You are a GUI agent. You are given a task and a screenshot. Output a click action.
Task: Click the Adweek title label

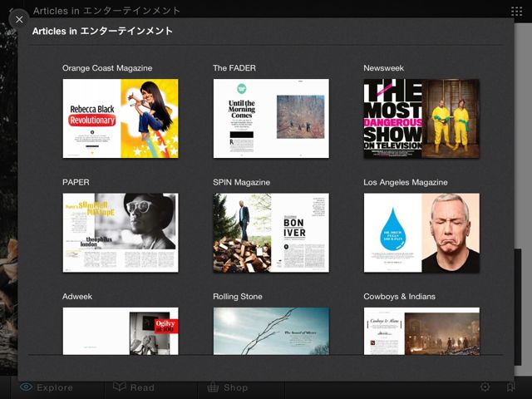click(77, 297)
